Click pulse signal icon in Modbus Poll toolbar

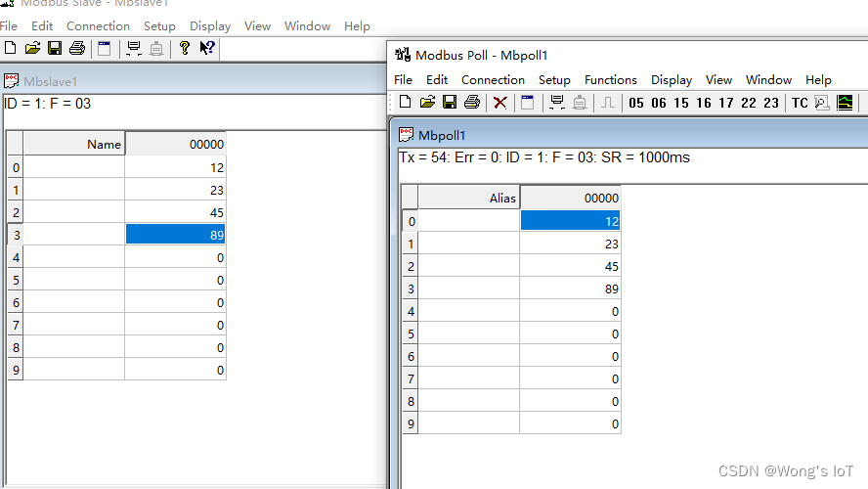click(x=608, y=103)
